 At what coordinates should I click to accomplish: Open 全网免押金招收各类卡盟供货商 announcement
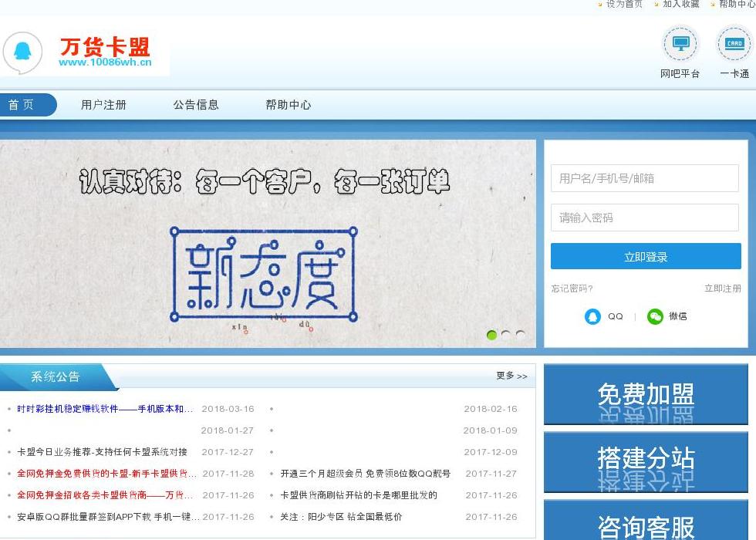[x=105, y=495]
